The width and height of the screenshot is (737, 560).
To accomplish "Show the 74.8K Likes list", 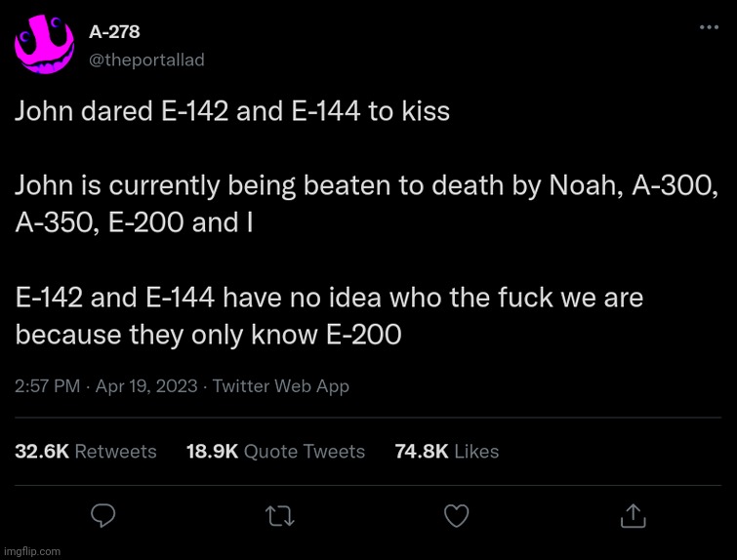I will pos(446,451).
